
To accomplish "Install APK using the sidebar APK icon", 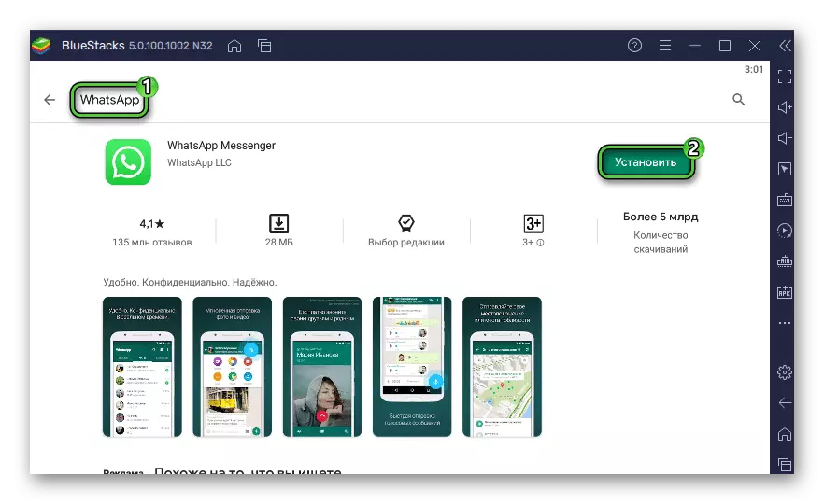I will [x=785, y=292].
